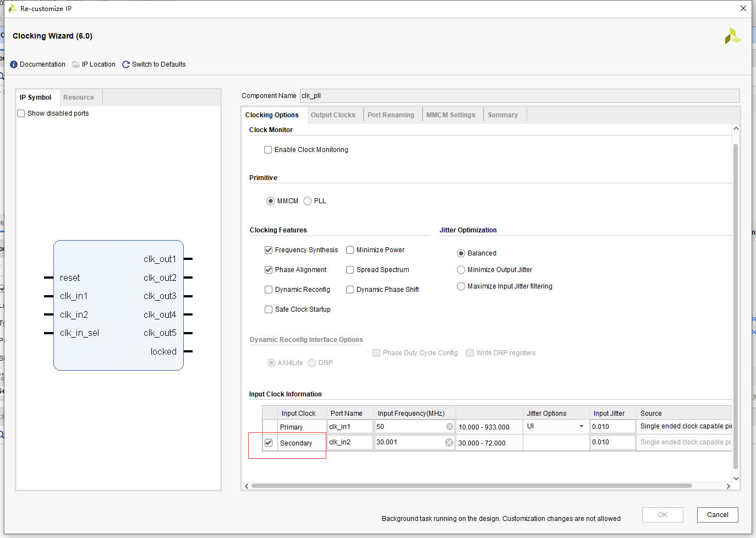This screenshot has height=538, width=756.
Task: Close the Re-customize IP dialog
Action: (x=743, y=8)
